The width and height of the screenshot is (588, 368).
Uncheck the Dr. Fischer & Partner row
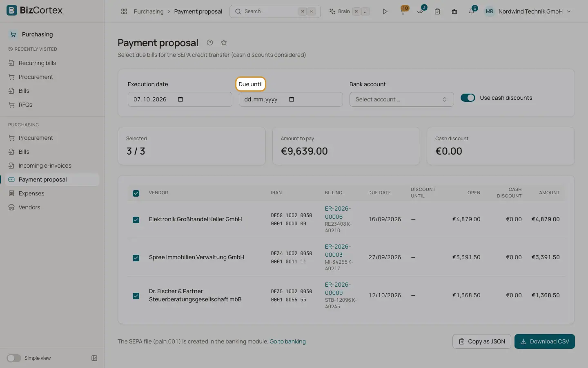pos(136,296)
